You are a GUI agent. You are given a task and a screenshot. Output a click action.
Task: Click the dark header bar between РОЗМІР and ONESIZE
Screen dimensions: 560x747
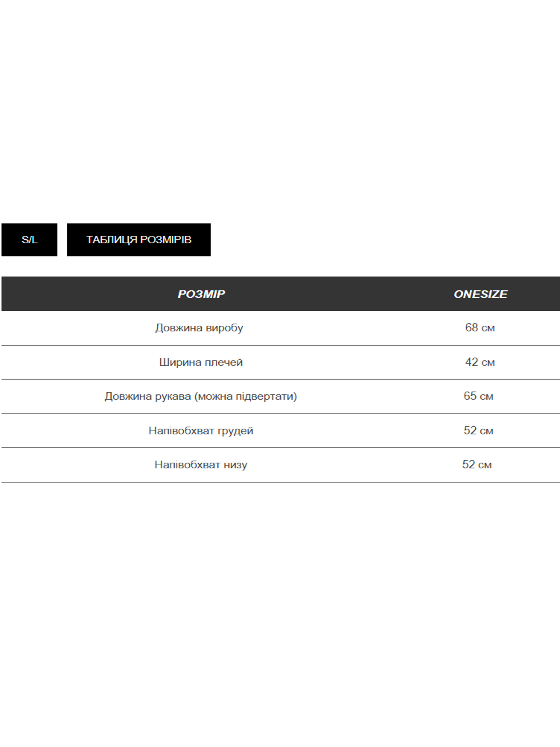[x=338, y=294]
